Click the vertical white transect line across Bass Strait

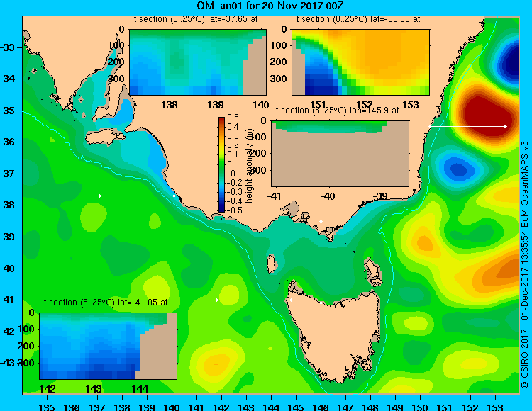click(x=321, y=262)
